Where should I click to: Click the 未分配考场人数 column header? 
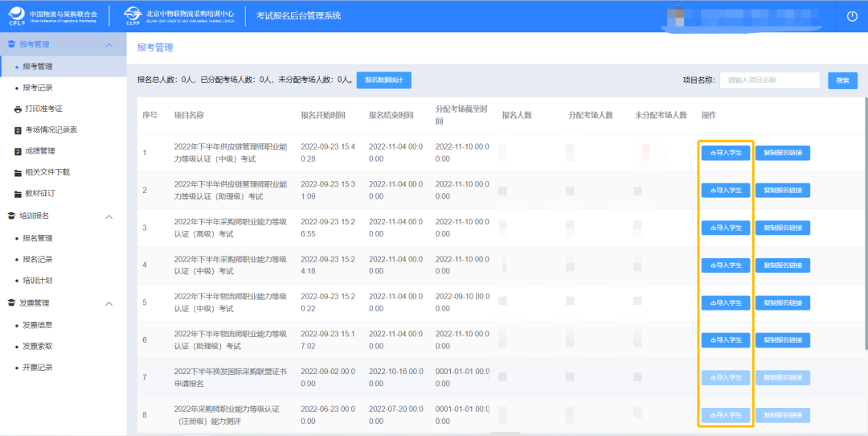[661, 115]
